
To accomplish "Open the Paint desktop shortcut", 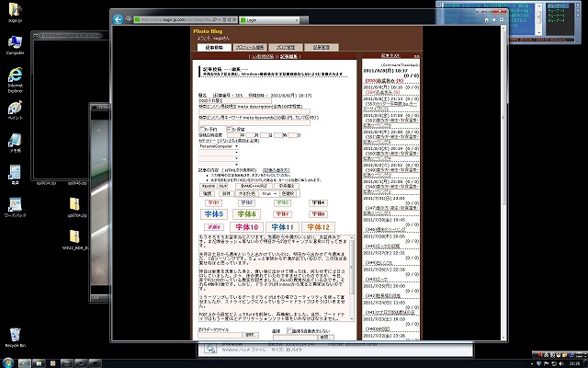I will [15, 110].
